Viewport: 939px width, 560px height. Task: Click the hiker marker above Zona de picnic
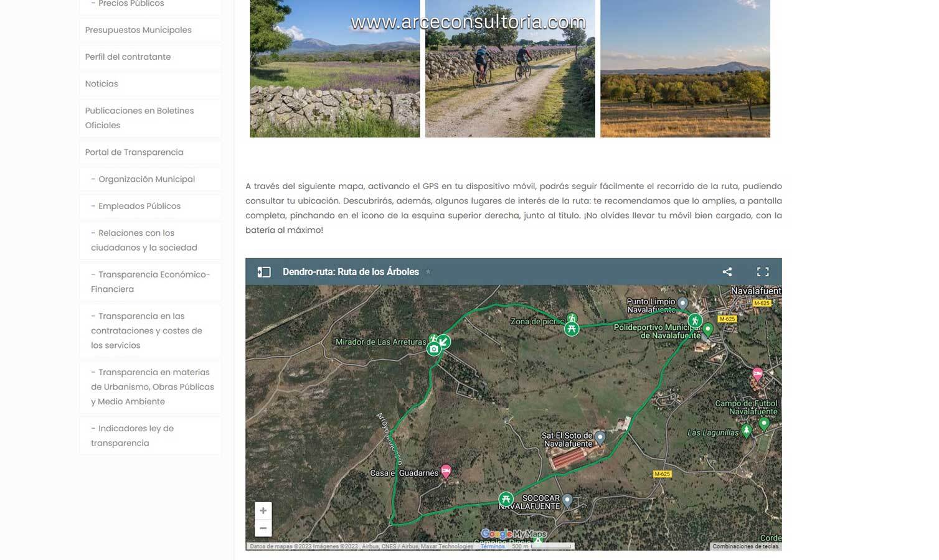(x=572, y=318)
